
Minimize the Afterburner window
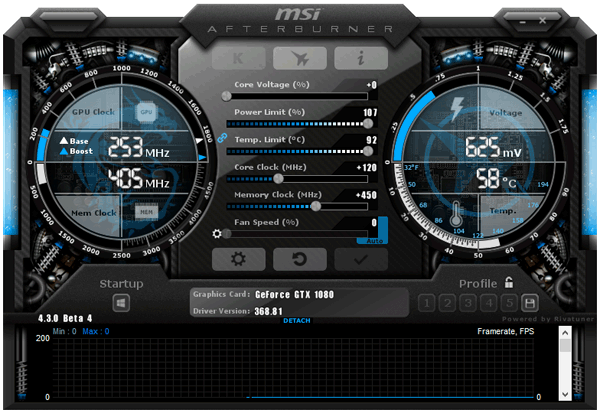522,22
